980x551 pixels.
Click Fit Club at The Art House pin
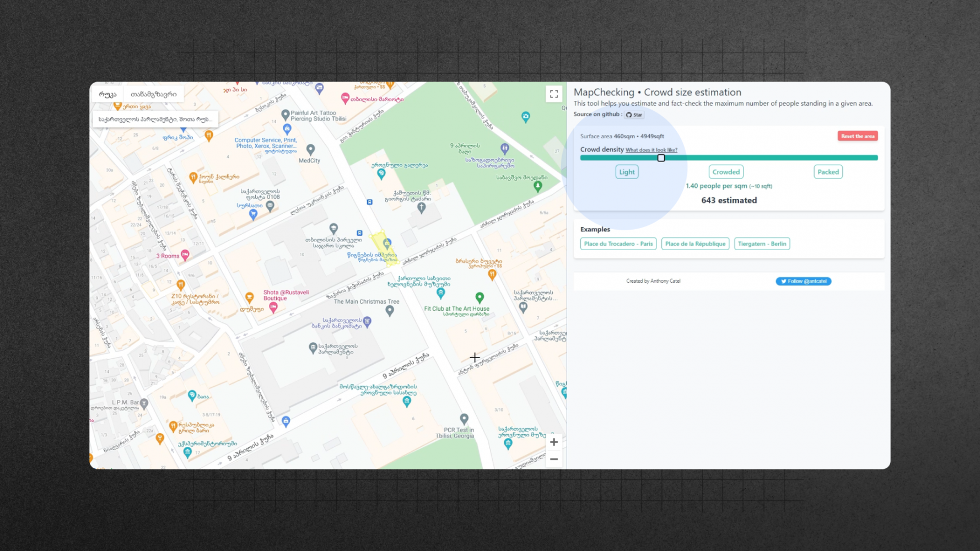pos(480,298)
